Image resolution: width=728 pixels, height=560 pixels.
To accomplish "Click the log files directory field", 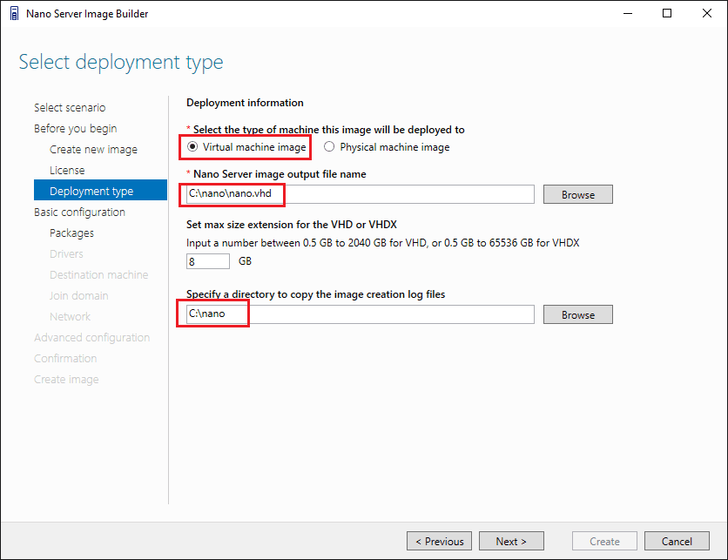I will click(359, 314).
